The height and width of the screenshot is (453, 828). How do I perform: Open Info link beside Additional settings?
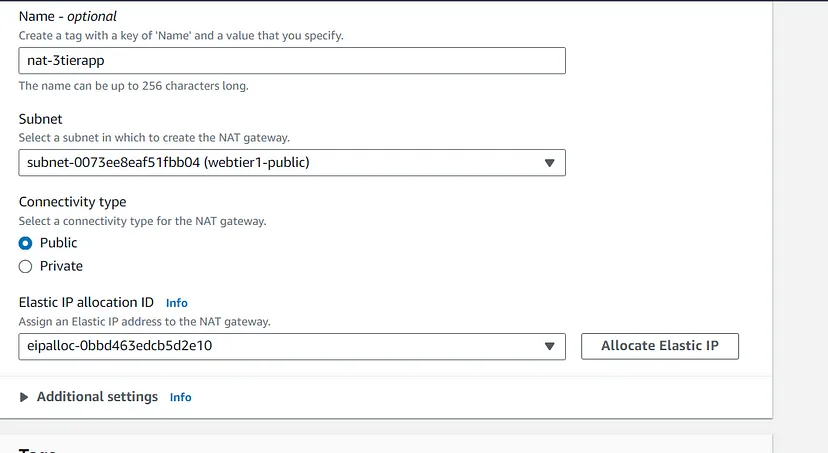181,397
